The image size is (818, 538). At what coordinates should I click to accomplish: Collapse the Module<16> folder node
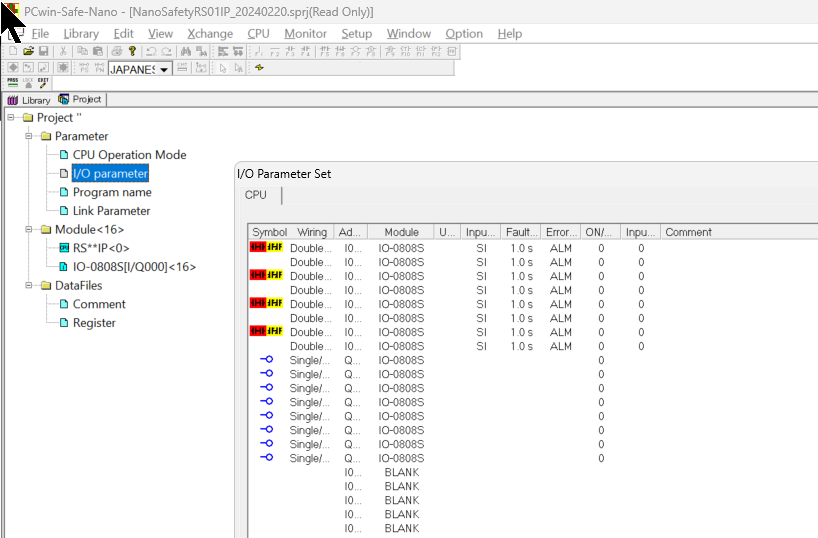coord(29,230)
